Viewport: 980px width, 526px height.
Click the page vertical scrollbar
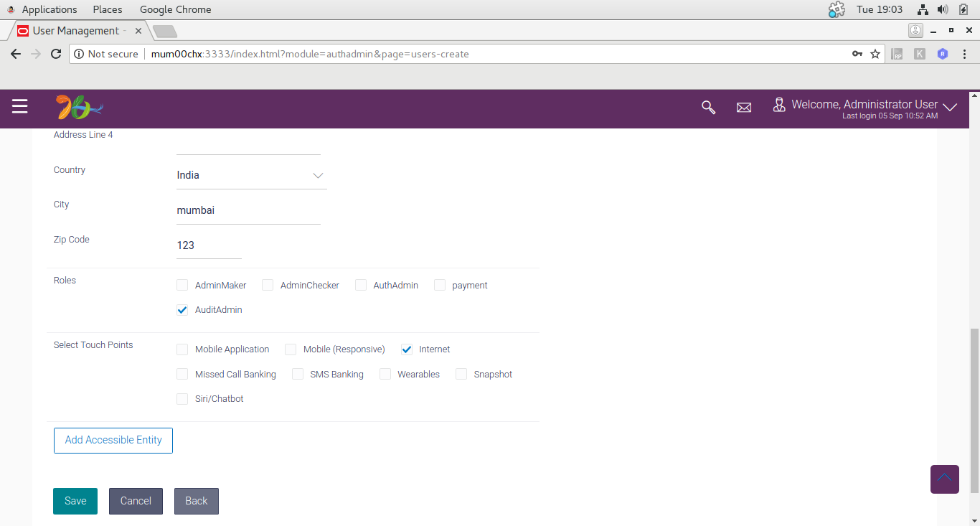click(974, 411)
